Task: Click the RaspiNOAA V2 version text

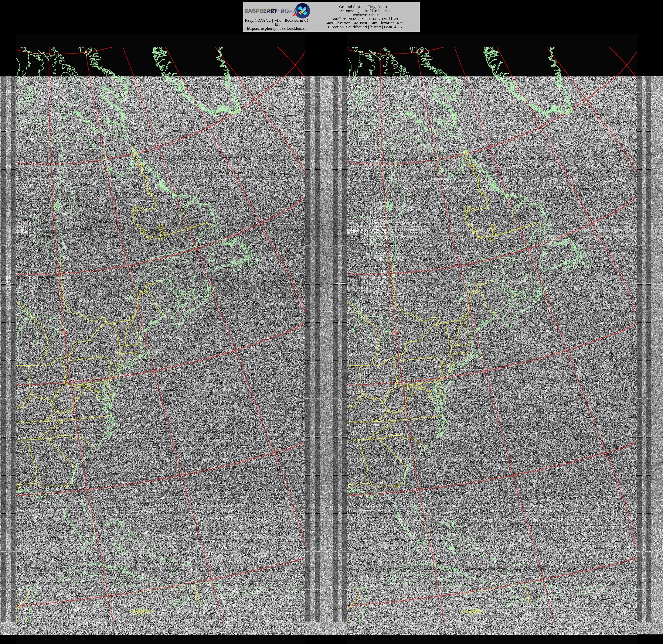Action: 277,21
